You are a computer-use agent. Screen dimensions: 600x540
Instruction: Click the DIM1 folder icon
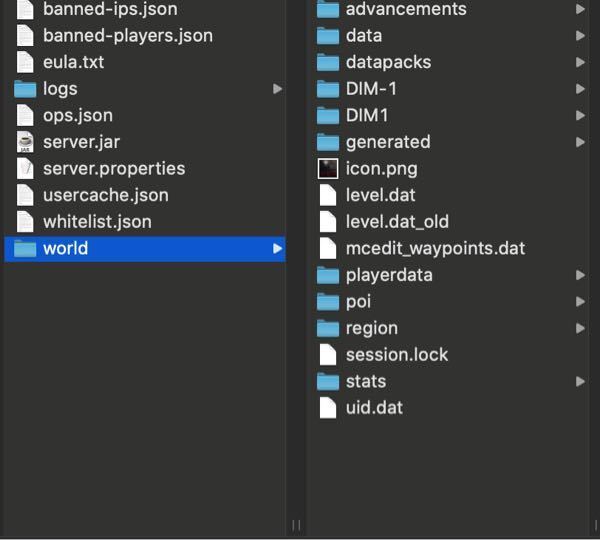tap(328, 116)
